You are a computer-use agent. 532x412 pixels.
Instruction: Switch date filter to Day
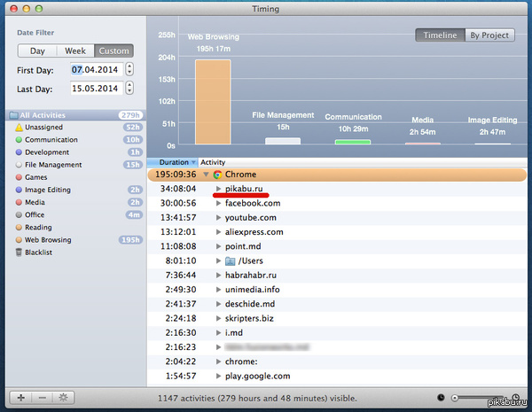point(37,51)
